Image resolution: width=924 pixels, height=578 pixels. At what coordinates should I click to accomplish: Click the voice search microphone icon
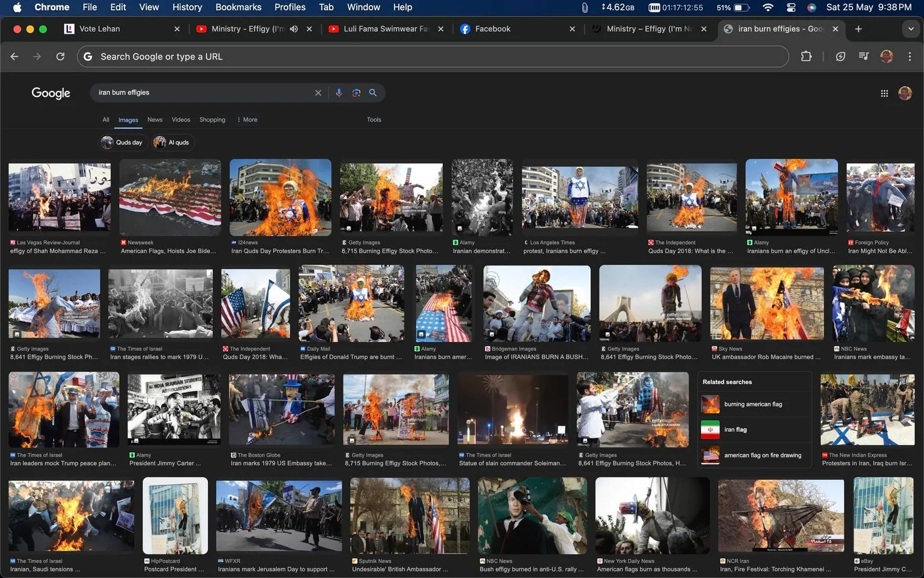(339, 93)
